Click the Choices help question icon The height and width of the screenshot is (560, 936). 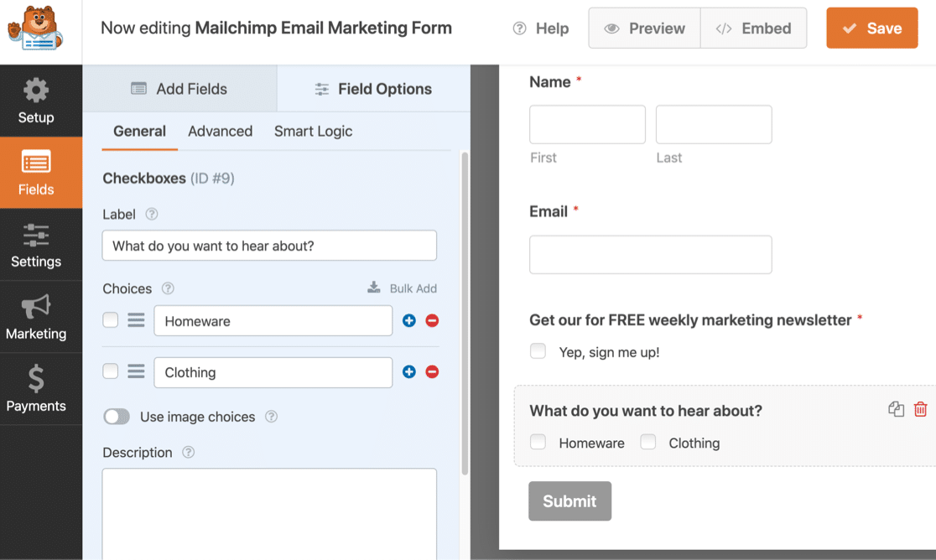click(168, 288)
